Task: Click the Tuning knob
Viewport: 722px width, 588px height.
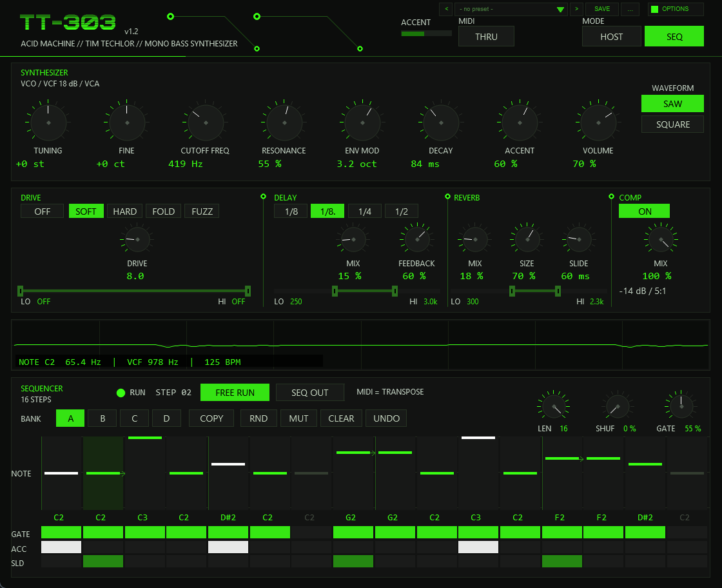Action: click(48, 122)
